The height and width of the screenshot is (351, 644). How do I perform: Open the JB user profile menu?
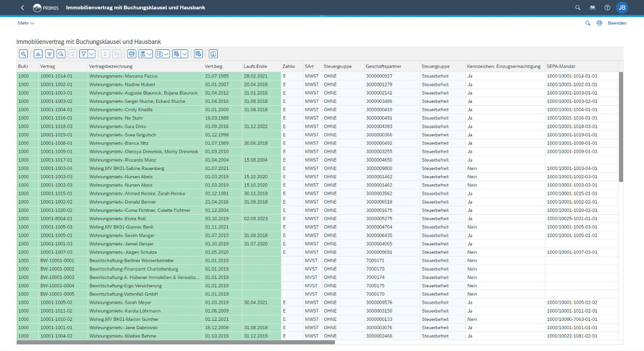622,8
